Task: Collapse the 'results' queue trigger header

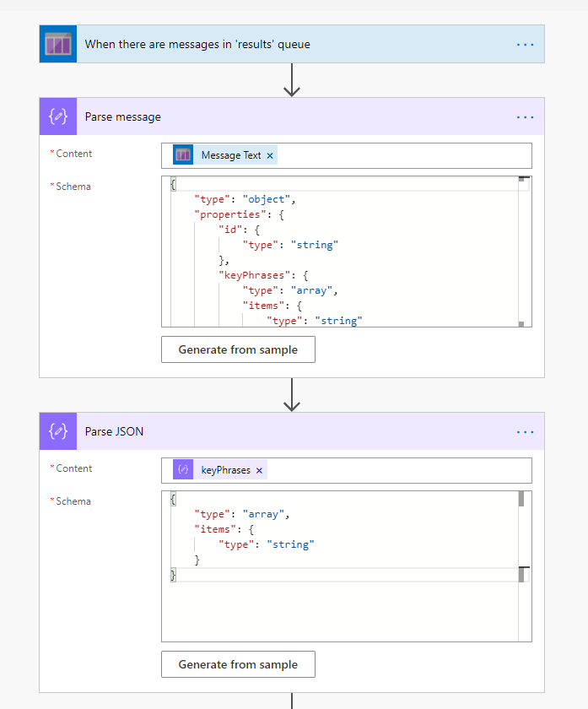Action: pos(292,44)
